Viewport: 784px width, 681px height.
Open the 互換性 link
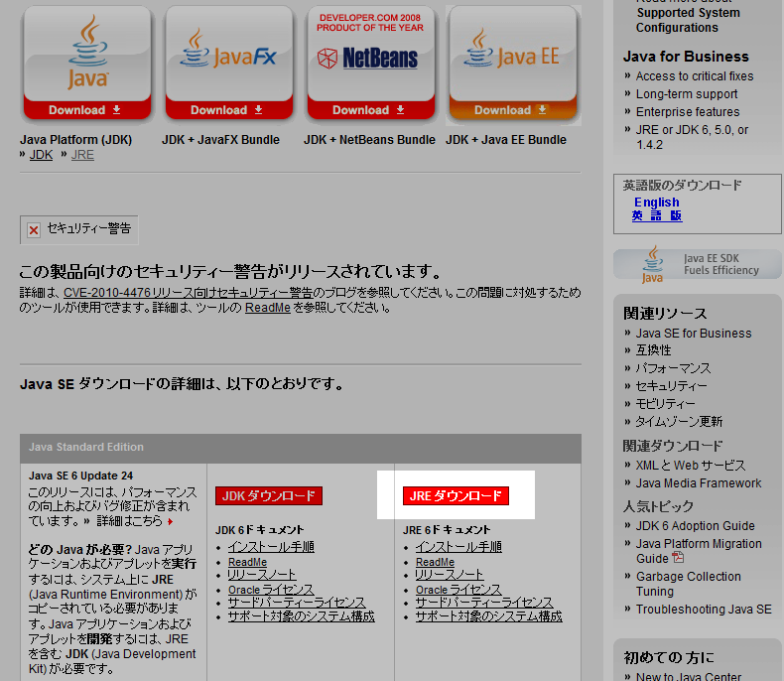[653, 350]
